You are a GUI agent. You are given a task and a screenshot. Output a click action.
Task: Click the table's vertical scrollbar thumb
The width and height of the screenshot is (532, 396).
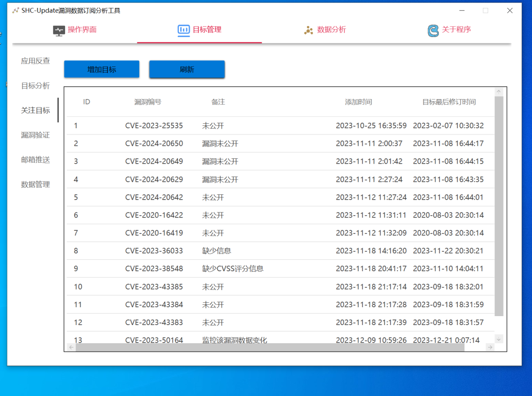click(x=499, y=206)
